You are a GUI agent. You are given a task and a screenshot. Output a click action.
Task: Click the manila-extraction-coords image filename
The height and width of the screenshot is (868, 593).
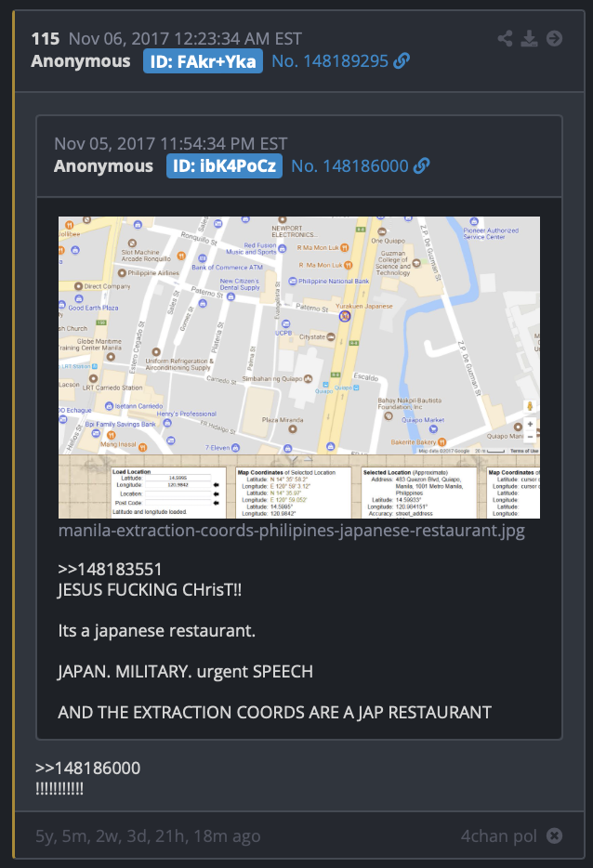[x=291, y=531]
